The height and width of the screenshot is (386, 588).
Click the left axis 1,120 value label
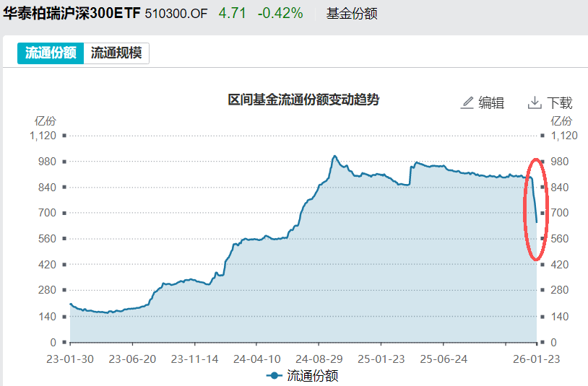(42, 136)
